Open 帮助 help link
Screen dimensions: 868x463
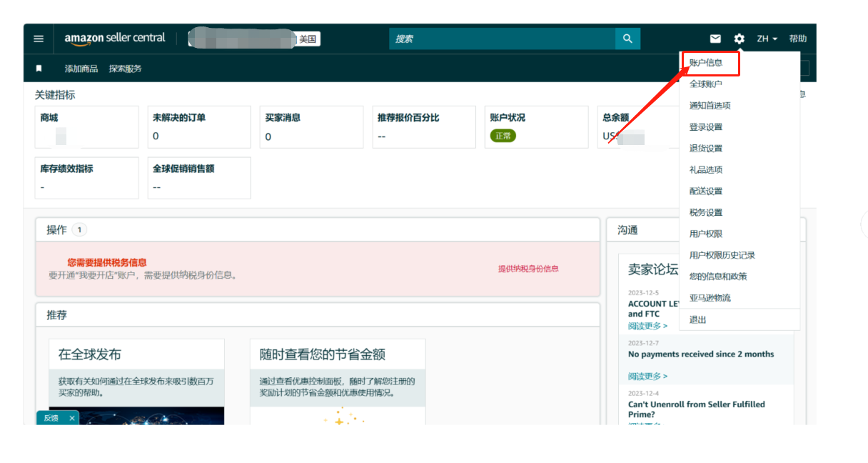coord(798,39)
